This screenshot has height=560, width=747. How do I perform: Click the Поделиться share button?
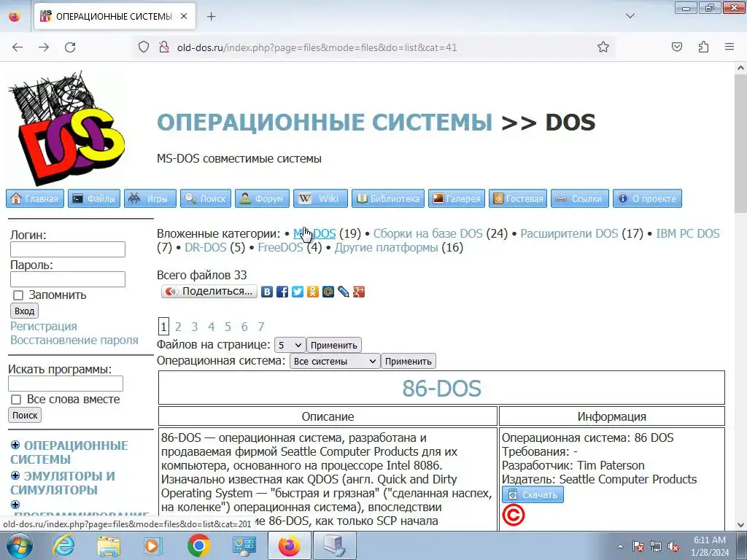[209, 291]
